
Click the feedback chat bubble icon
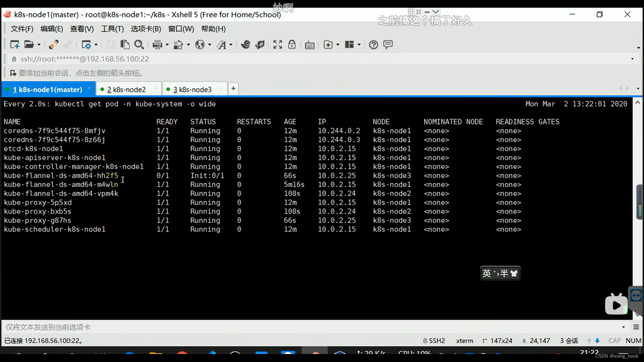(x=388, y=45)
